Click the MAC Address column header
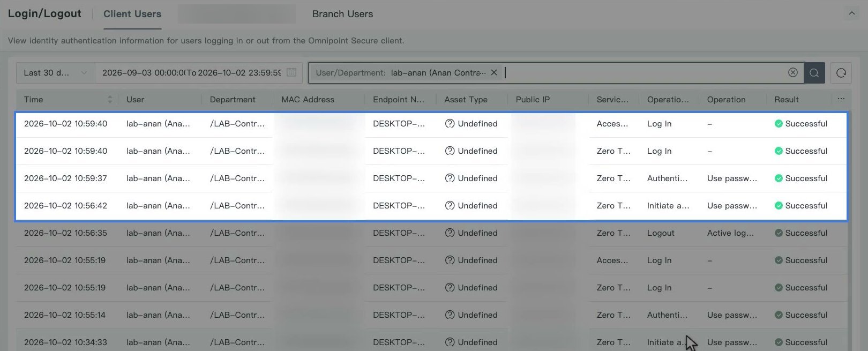Image resolution: width=868 pixels, height=351 pixels. [x=308, y=100]
